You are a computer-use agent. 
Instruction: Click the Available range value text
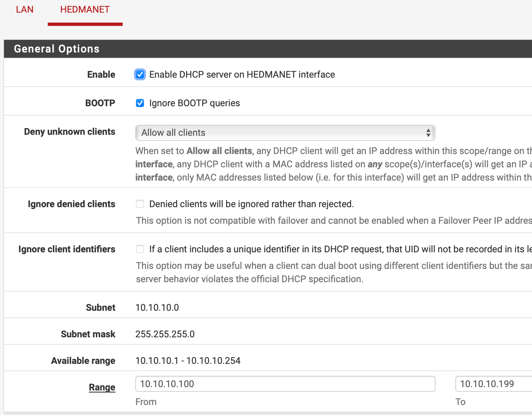tap(188, 361)
